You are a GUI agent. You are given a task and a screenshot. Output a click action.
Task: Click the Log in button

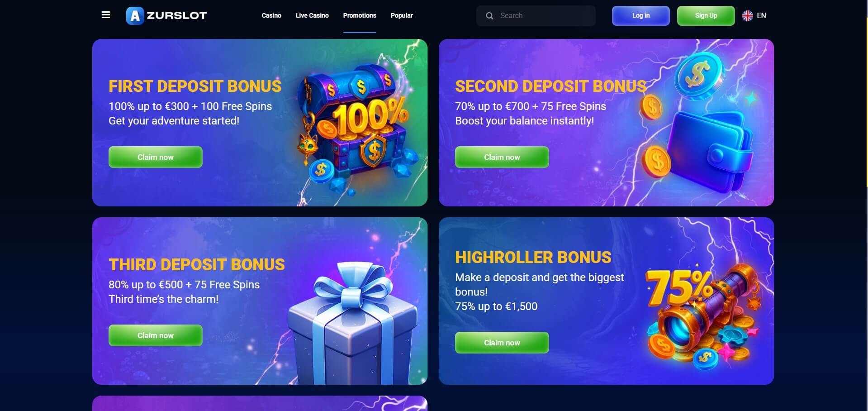pyautogui.click(x=640, y=16)
